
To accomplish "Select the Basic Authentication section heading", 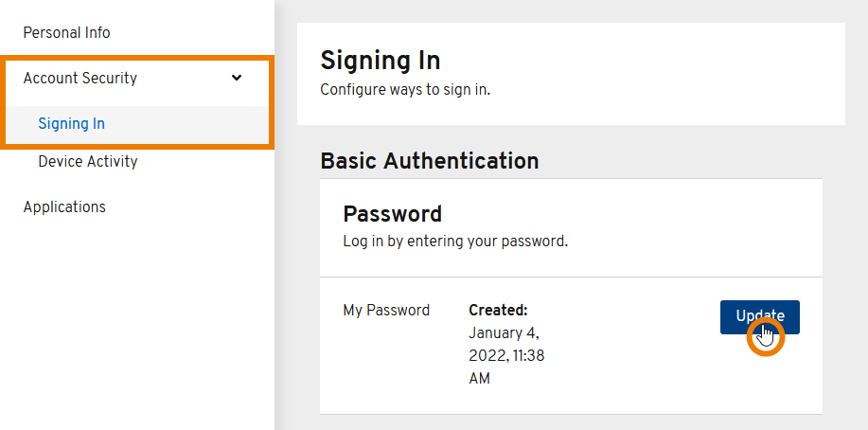I will click(x=430, y=161).
